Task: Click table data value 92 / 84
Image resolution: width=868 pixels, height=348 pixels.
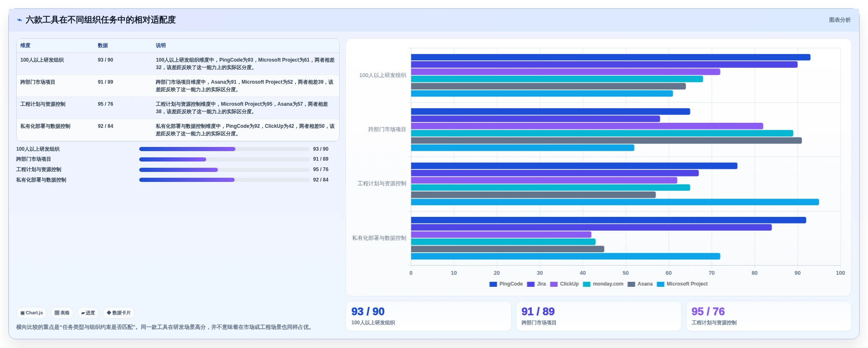Action: point(105,126)
